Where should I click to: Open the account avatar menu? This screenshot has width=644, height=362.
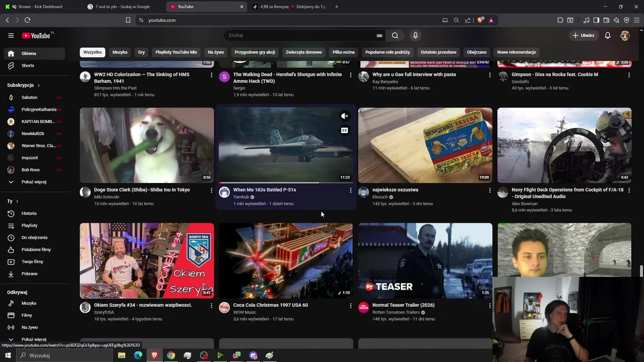tap(625, 36)
